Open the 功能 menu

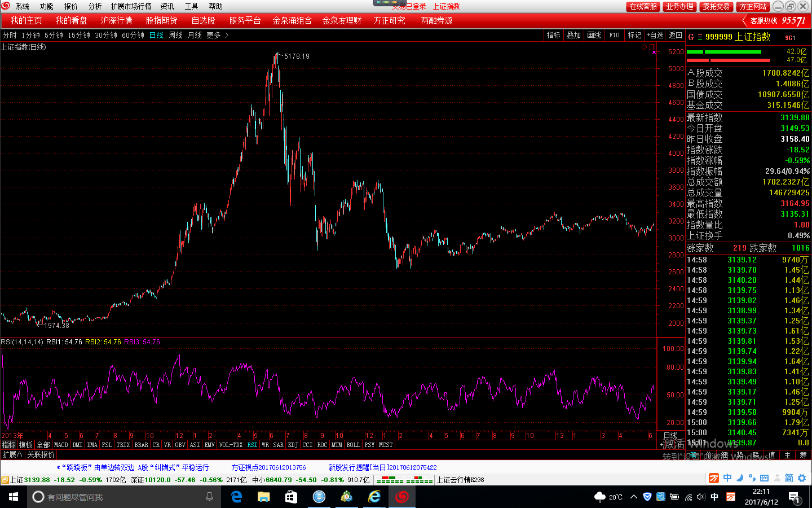[47, 6]
